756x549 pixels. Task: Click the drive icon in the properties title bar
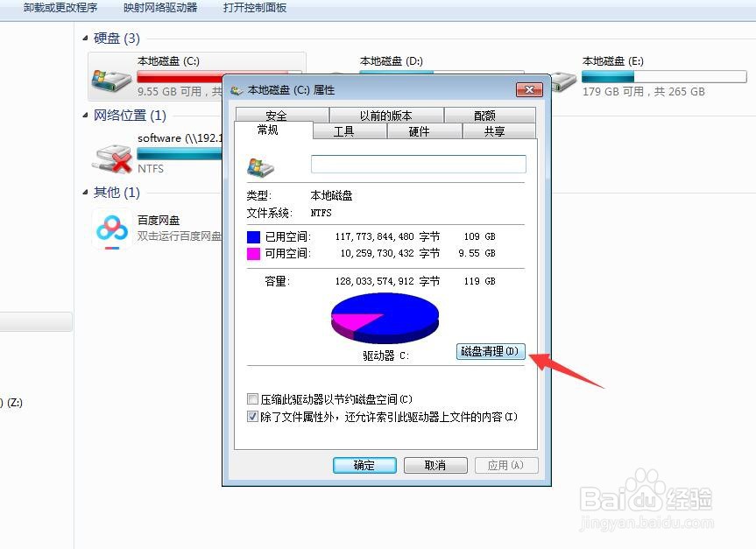(237, 90)
